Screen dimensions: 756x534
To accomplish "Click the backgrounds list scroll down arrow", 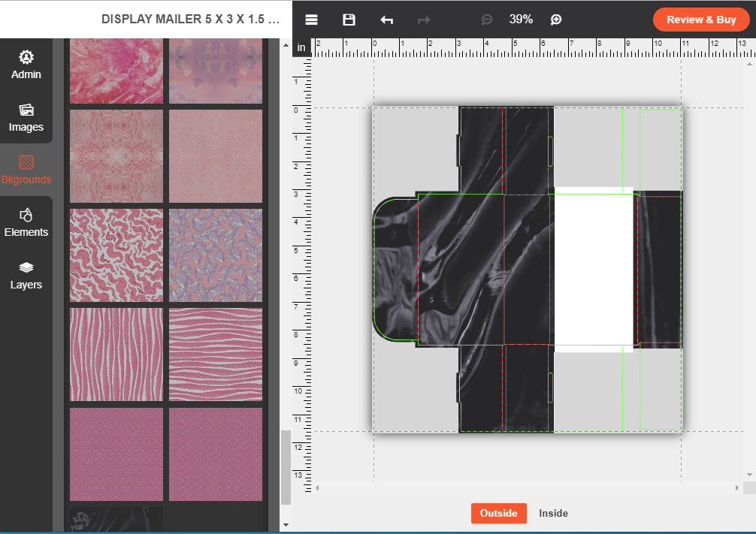I will 286,525.
